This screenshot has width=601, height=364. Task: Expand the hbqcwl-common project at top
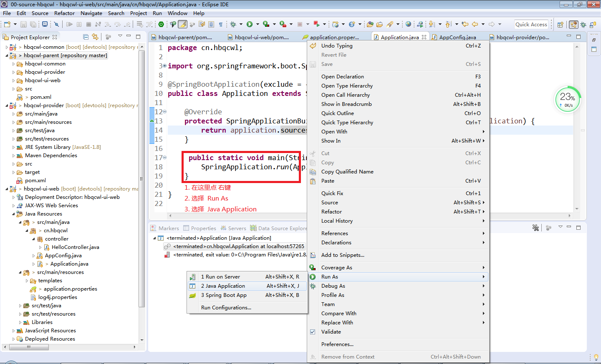coord(7,47)
